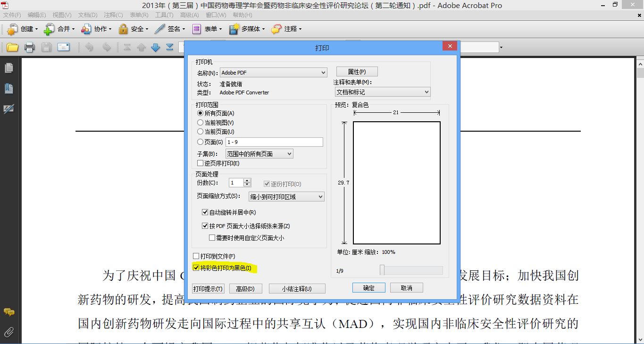Toggle 按 PDF 页面大小选择纸张来源(Z) checkbox

pyautogui.click(x=205, y=226)
